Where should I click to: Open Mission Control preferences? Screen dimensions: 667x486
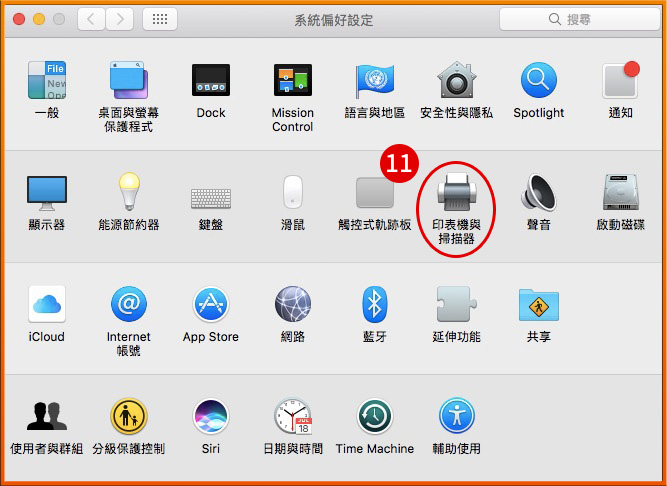293,80
